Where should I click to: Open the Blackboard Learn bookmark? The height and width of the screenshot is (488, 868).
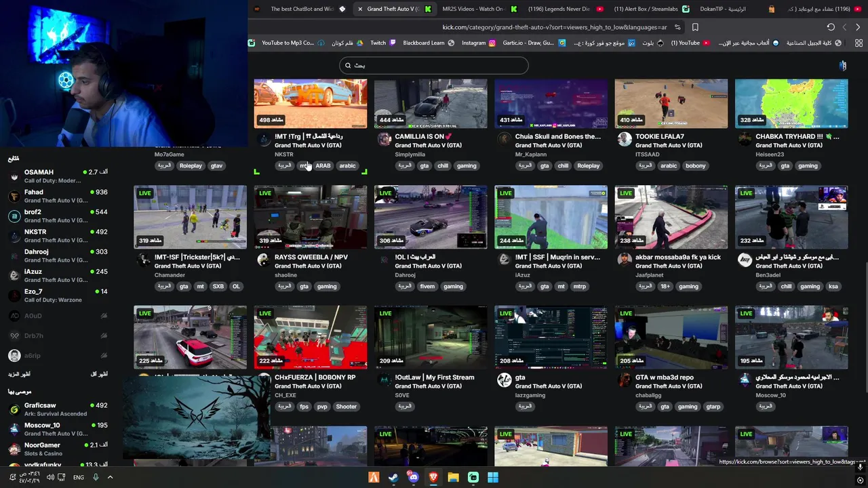tap(429, 43)
